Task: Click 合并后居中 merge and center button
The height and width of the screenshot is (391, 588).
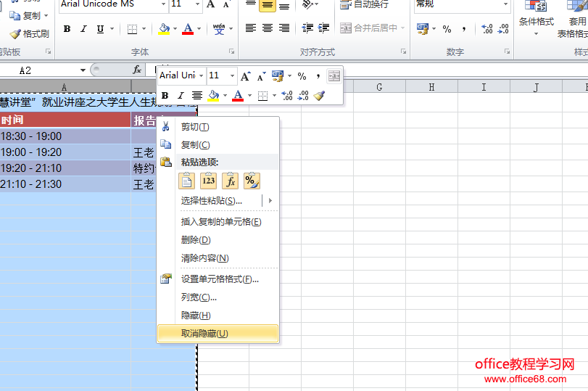Action: [368, 28]
